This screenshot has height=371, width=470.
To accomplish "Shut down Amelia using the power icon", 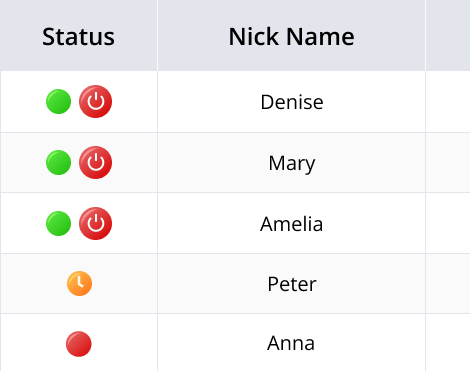I will pos(95,223).
